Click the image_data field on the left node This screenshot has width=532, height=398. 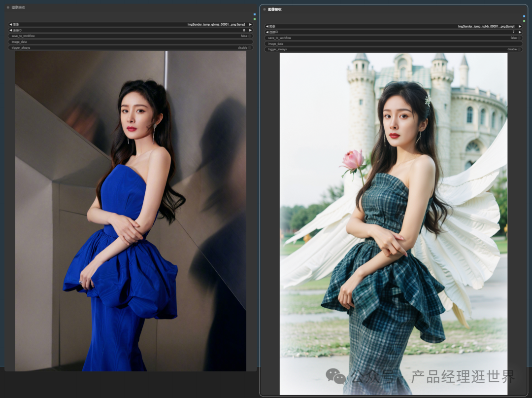131,42
